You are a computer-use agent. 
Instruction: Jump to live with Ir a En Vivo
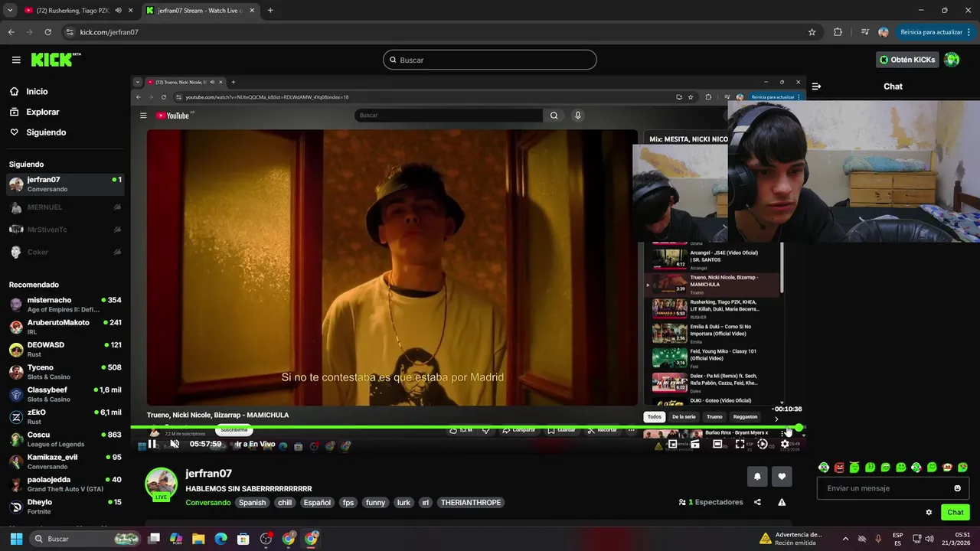[255, 444]
